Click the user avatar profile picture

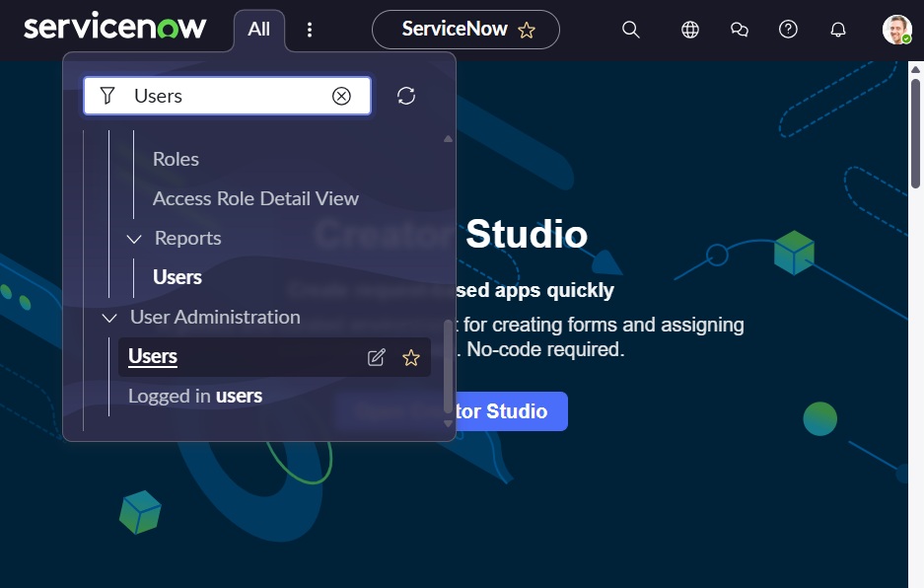coord(896,30)
